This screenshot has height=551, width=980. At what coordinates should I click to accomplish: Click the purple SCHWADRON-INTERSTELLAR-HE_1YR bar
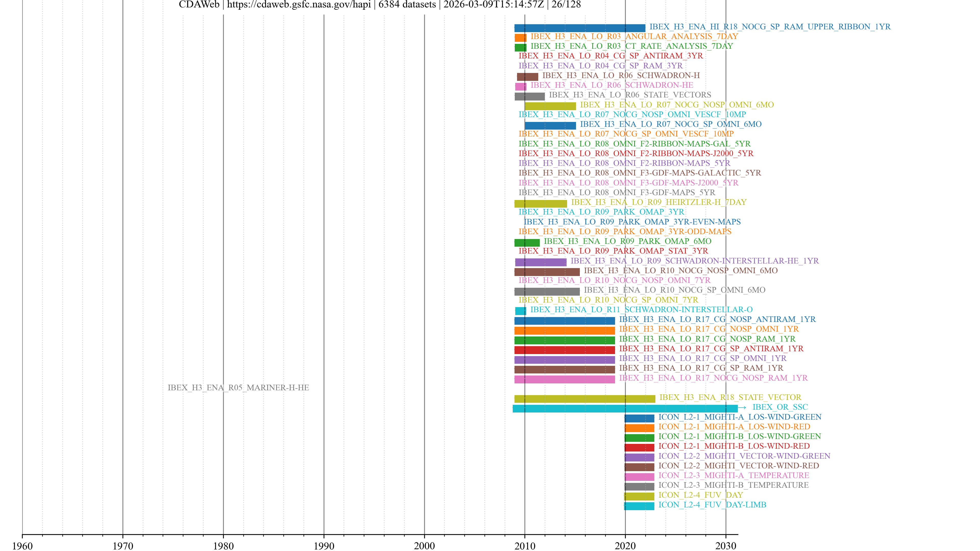click(541, 262)
